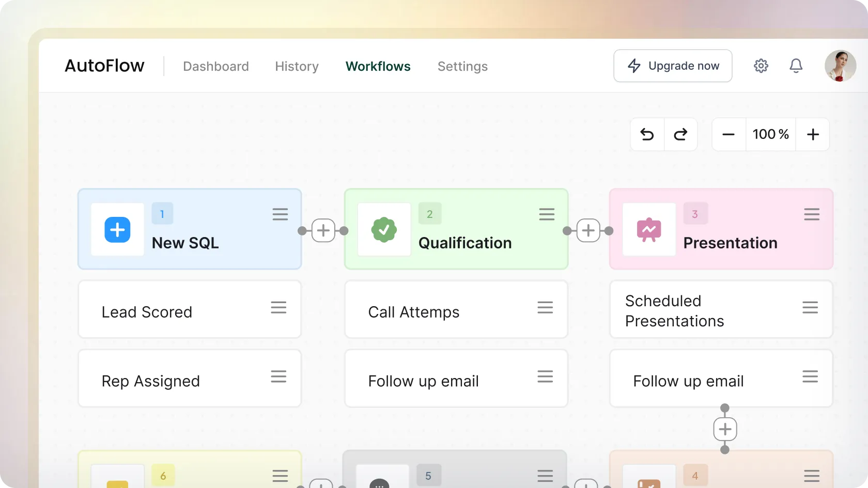868x488 pixels.
Task: Add step between Qualification and Presentation
Action: (x=588, y=230)
